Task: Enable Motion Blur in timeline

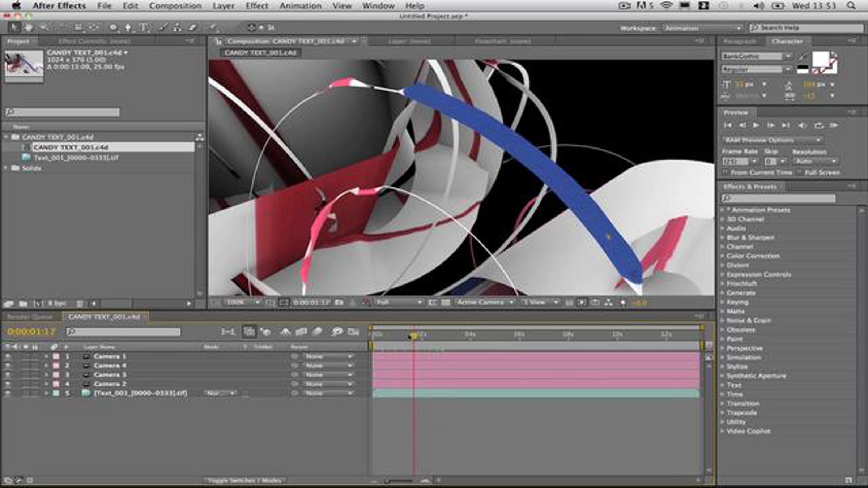Action: pos(318,331)
